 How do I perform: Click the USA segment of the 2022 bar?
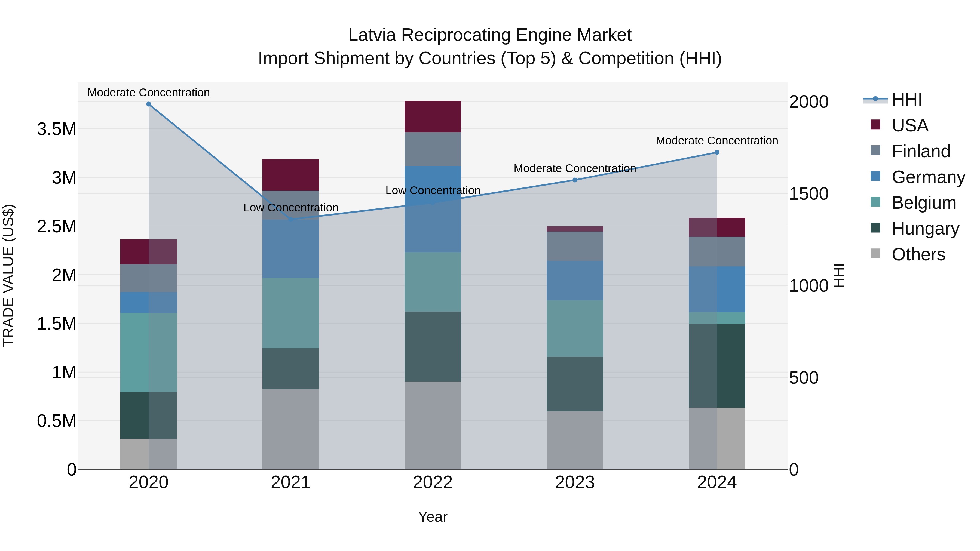(x=433, y=117)
